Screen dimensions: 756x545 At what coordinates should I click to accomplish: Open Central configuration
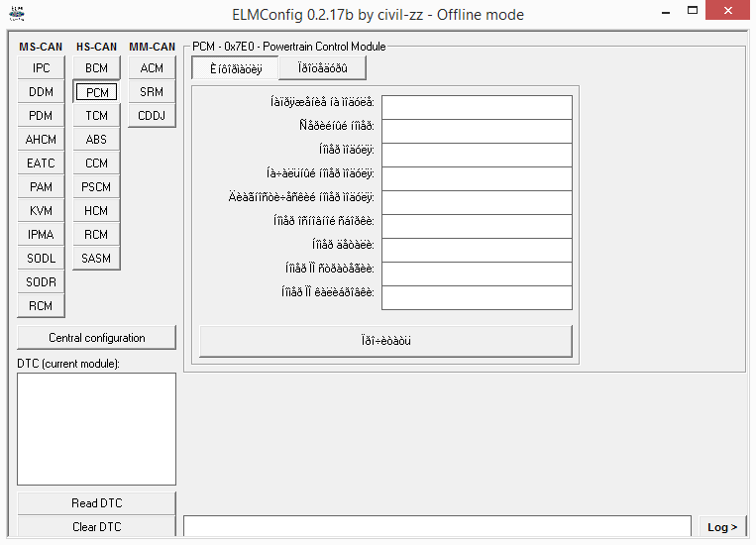96,338
